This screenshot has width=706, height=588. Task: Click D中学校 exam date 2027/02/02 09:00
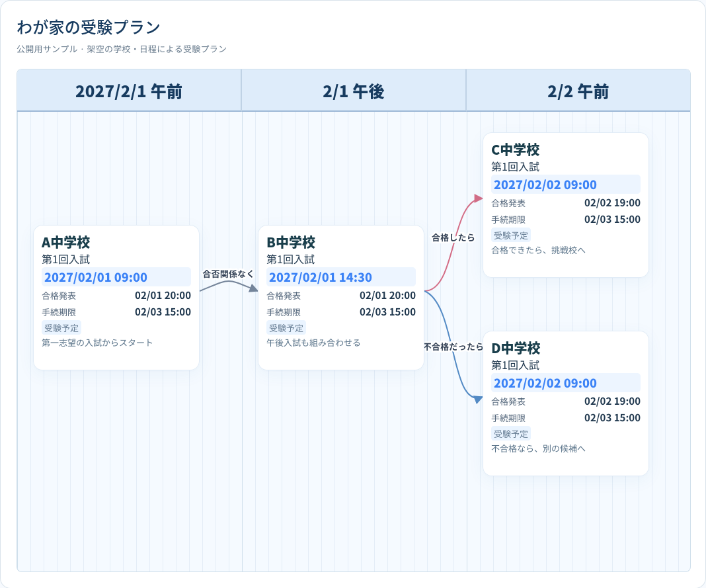(565, 383)
